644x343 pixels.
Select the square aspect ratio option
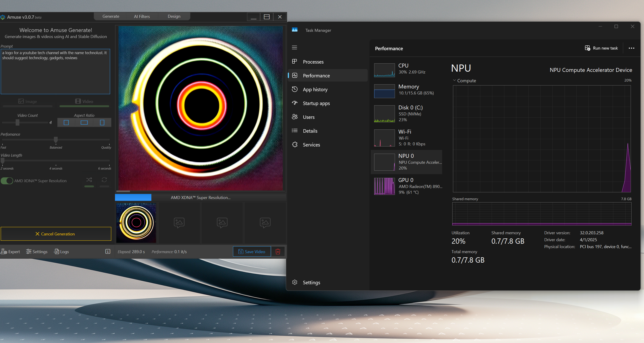pos(66,123)
